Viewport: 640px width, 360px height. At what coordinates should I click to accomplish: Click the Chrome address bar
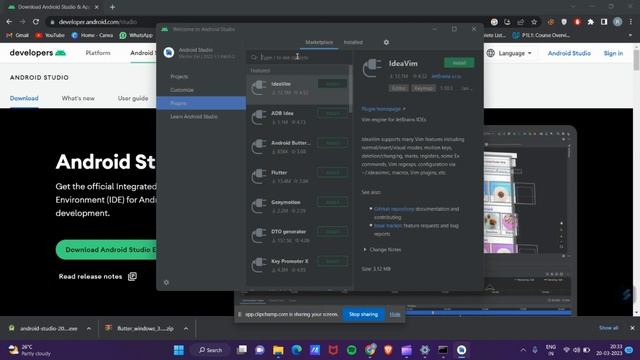(x=269, y=22)
